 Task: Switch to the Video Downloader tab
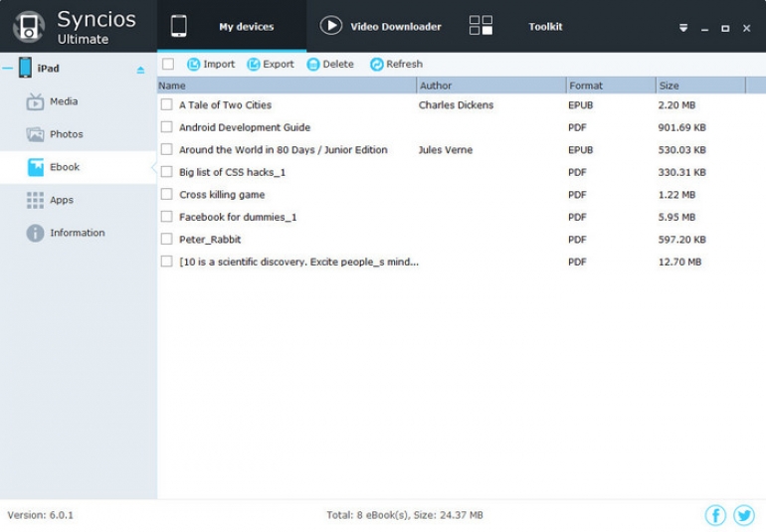[x=382, y=27]
